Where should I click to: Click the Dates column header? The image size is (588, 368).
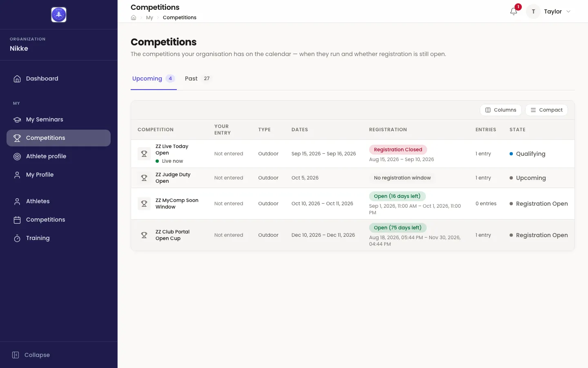(300, 130)
